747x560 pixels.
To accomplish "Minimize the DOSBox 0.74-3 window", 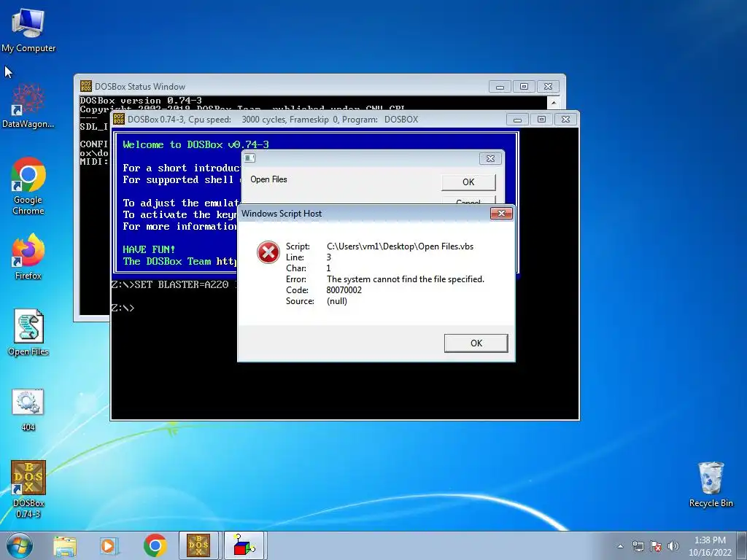I will pyautogui.click(x=517, y=120).
